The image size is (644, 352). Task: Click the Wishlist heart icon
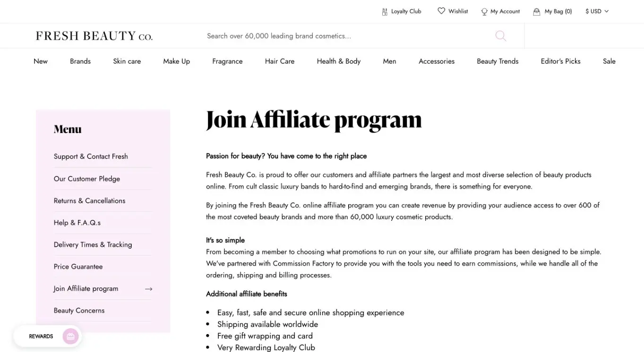pyautogui.click(x=441, y=11)
